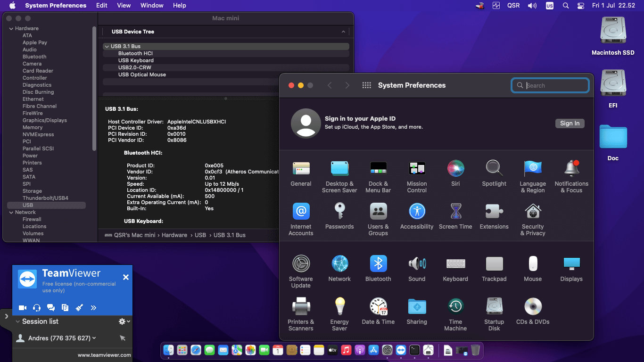Open Music from the Dock
This screenshot has width=644, height=362.
click(x=346, y=350)
